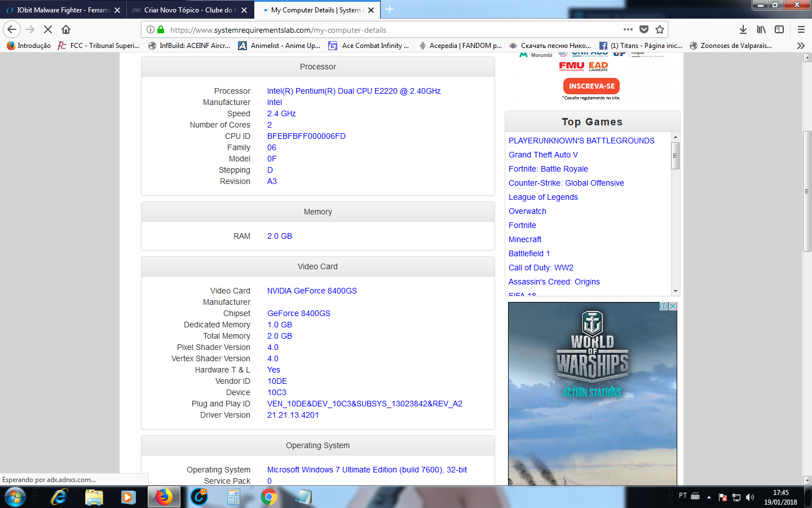Bookmark this page with the star
This screenshot has height=508, width=812.
[660, 29]
